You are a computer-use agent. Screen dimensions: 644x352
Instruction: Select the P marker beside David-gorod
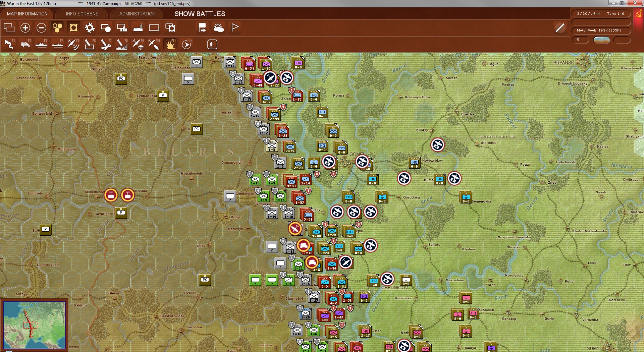pos(121,213)
